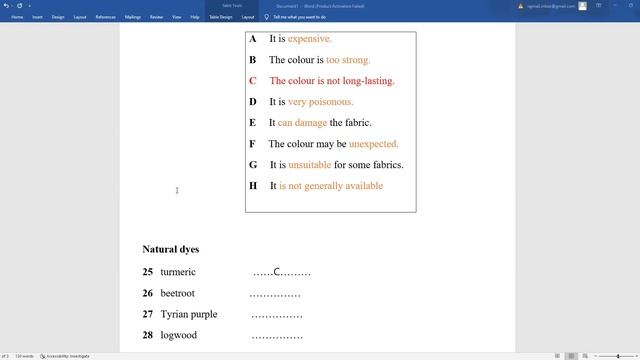The image size is (640, 360).
Task: Switch to the View ribbon tab
Action: point(176,17)
